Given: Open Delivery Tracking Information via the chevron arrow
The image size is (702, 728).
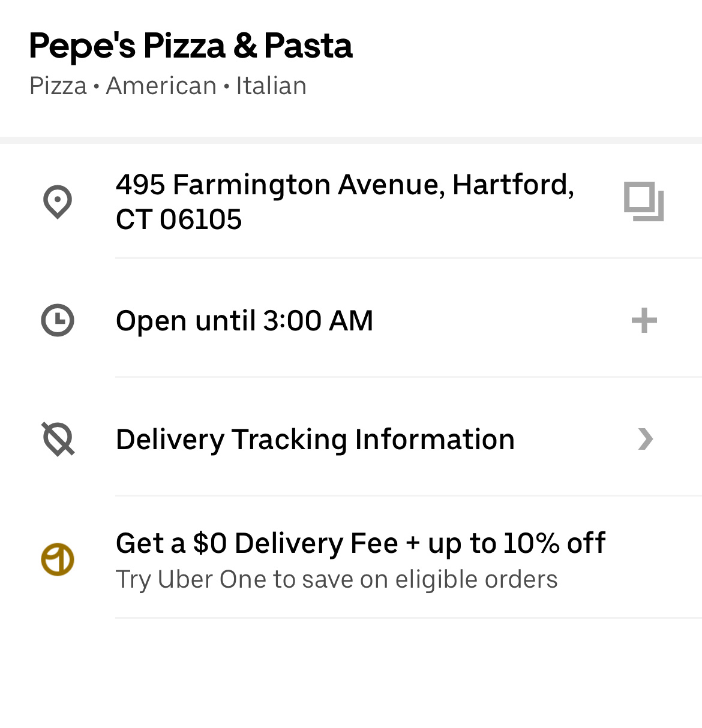Looking at the screenshot, I should [645, 439].
